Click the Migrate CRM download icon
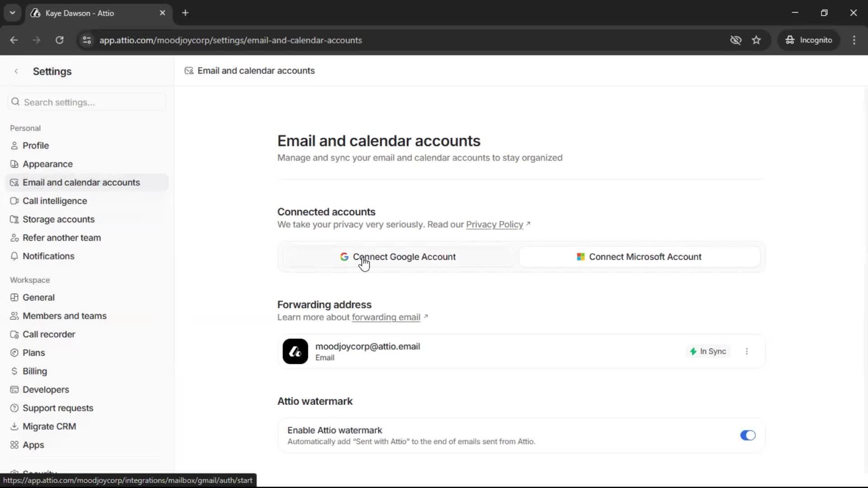This screenshot has height=488, width=868. 14,427
